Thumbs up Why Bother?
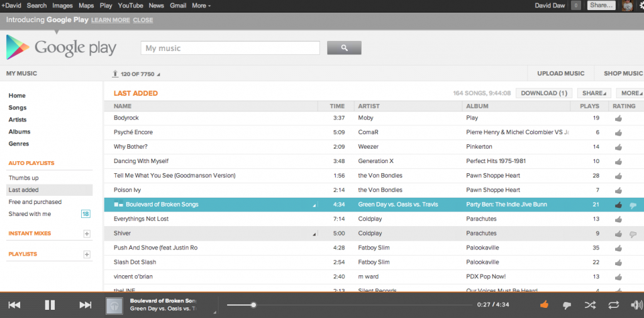Viewport: 644px width, 318px height. pyautogui.click(x=618, y=147)
